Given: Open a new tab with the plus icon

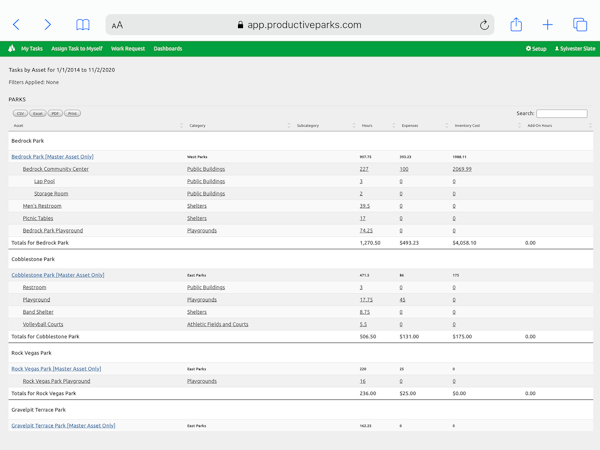Looking at the screenshot, I should [548, 25].
